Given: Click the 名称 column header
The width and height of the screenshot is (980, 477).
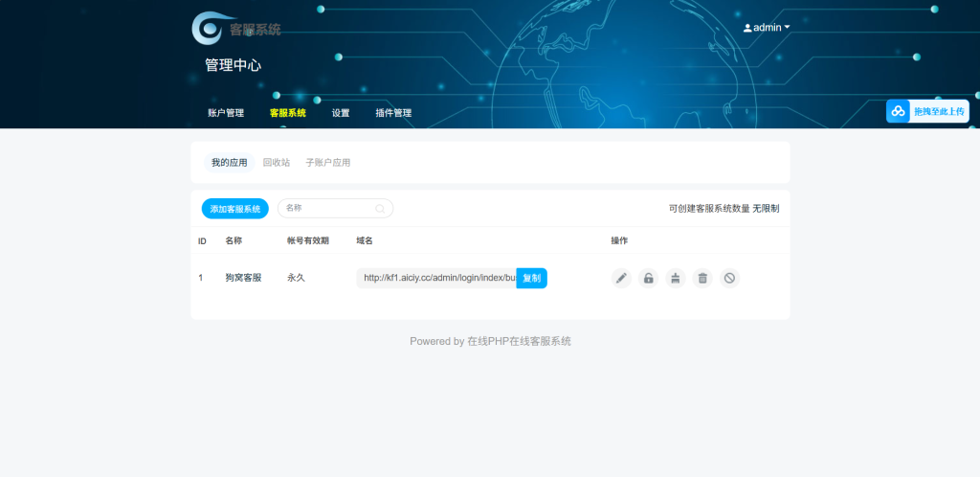Looking at the screenshot, I should [234, 240].
